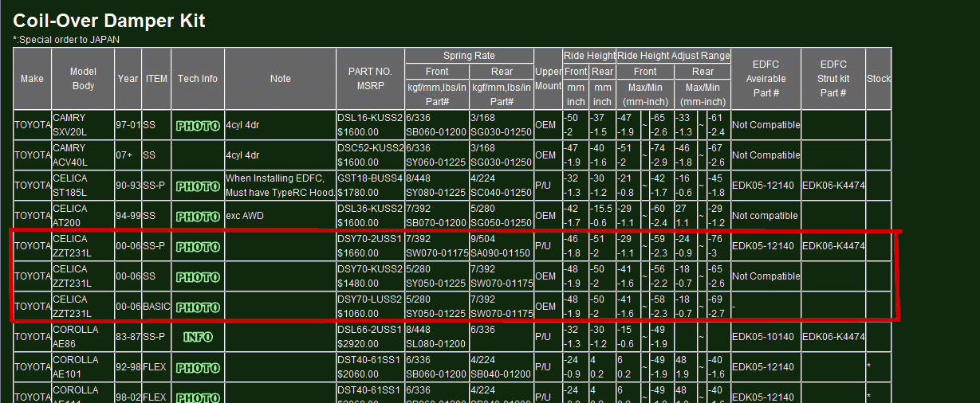Click EDK06-K4474 in COROLLA AE86 row
The height and width of the screenshot is (403, 980).
tap(833, 337)
